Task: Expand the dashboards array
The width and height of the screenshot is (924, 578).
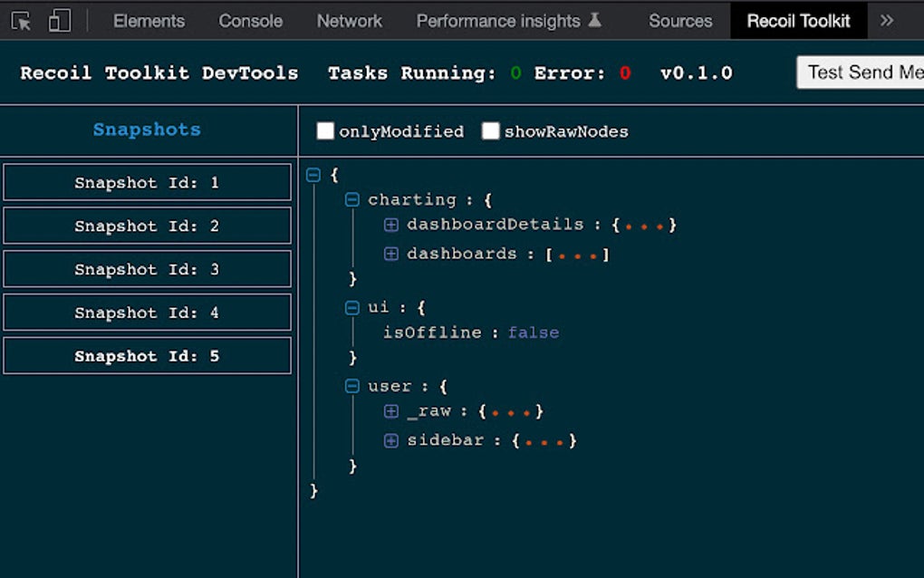Action: [390, 254]
